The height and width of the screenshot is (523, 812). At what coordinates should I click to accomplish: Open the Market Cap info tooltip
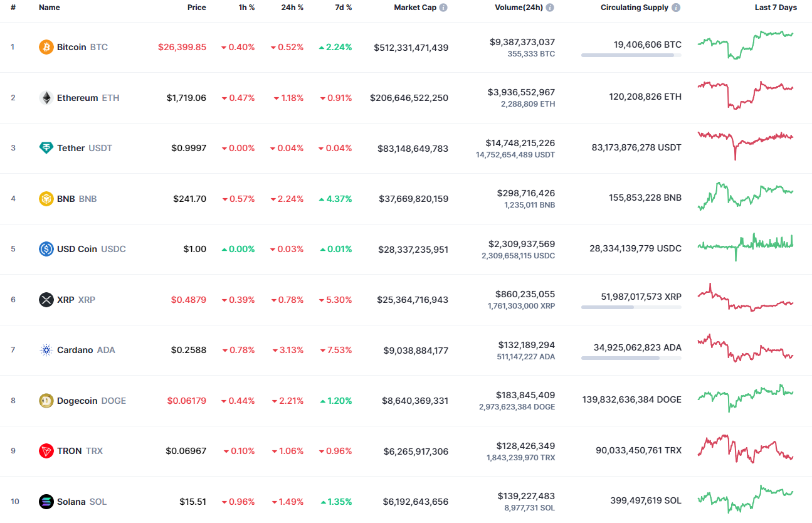(x=445, y=8)
